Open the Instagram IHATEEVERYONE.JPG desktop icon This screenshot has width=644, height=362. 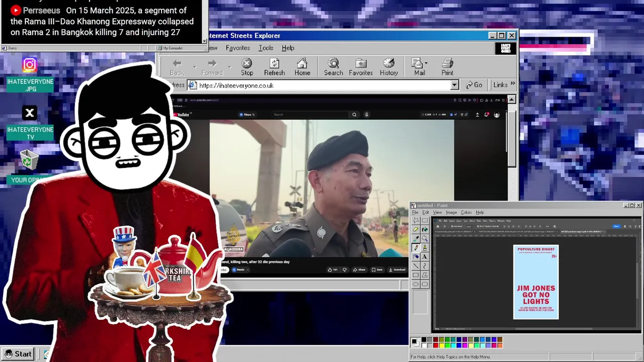[x=30, y=75]
